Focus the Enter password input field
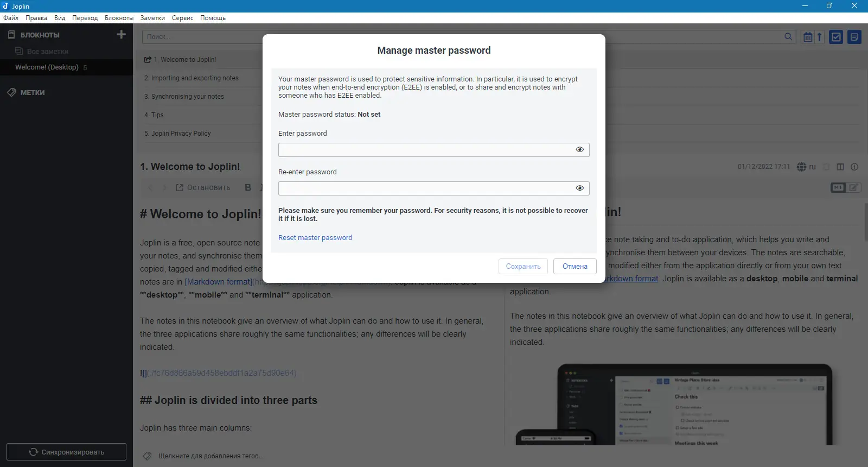The width and height of the screenshot is (868, 467). [434, 150]
